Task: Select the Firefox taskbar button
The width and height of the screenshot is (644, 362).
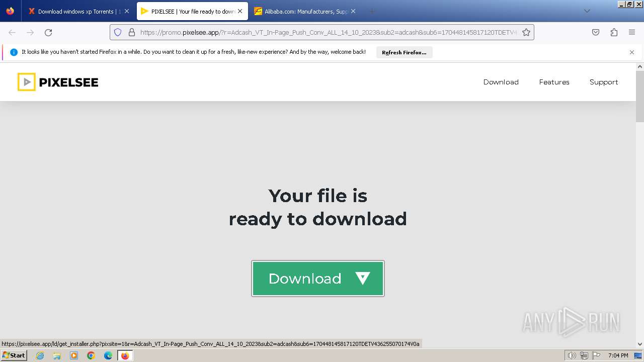Action: pyautogui.click(x=125, y=355)
